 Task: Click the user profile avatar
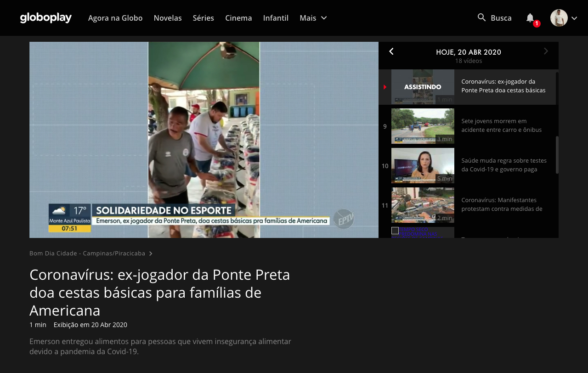click(559, 18)
